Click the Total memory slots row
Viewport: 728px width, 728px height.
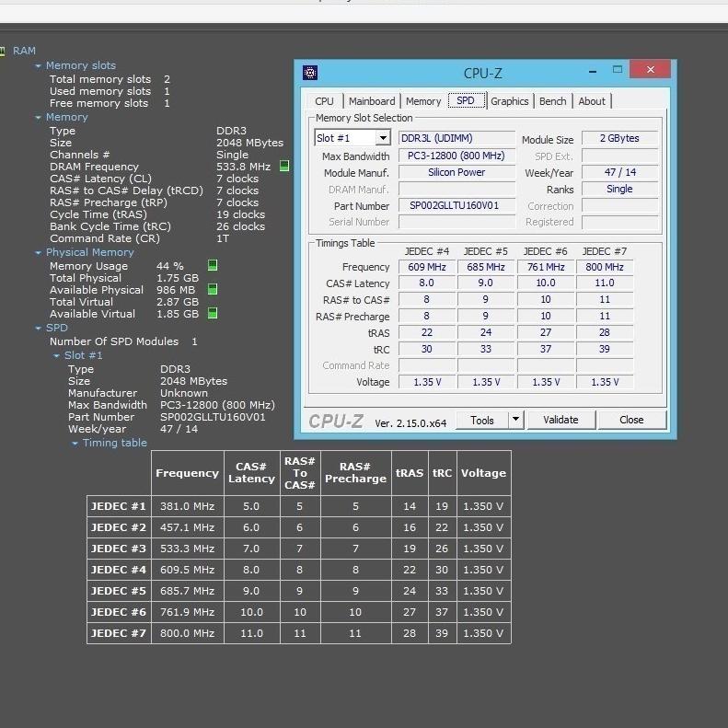(x=110, y=79)
